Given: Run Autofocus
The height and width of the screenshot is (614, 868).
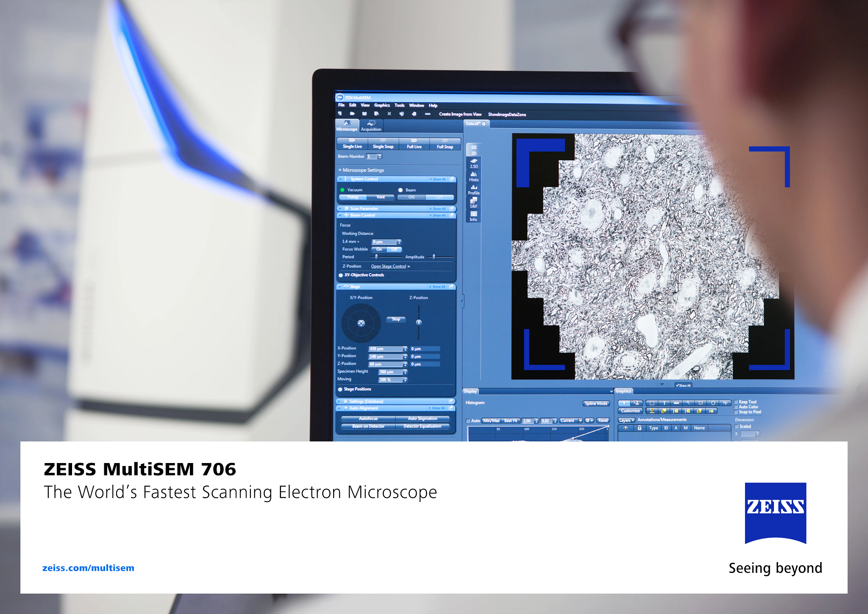Looking at the screenshot, I should tap(368, 419).
